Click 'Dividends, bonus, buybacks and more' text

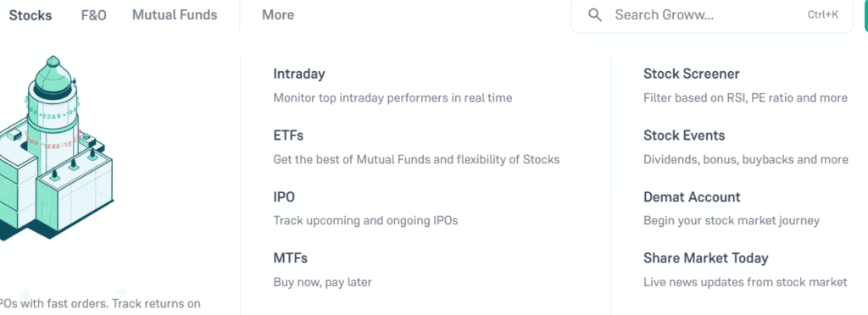745,160
